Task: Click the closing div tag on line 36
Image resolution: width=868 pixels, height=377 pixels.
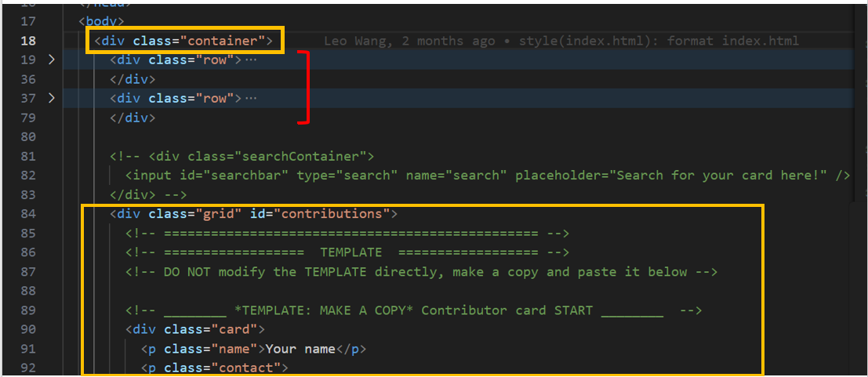Action: [x=133, y=79]
